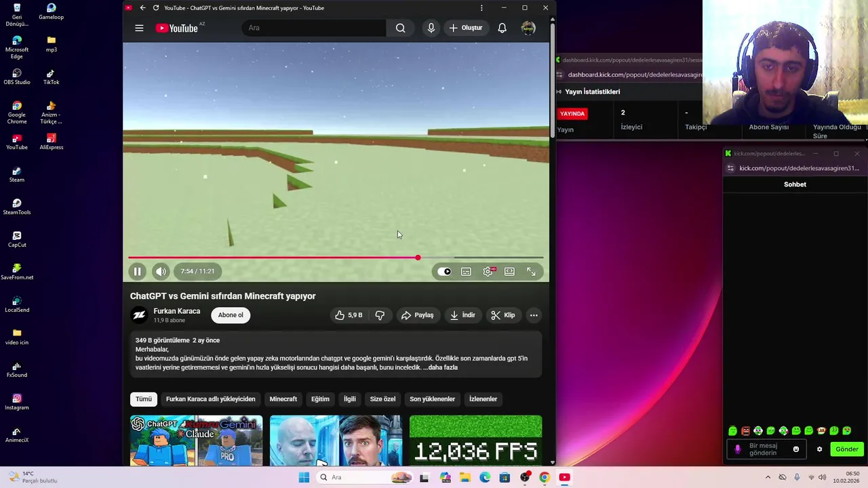Image resolution: width=868 pixels, height=488 pixels.
Task: Go back with the browser window back arrow
Action: (142, 8)
